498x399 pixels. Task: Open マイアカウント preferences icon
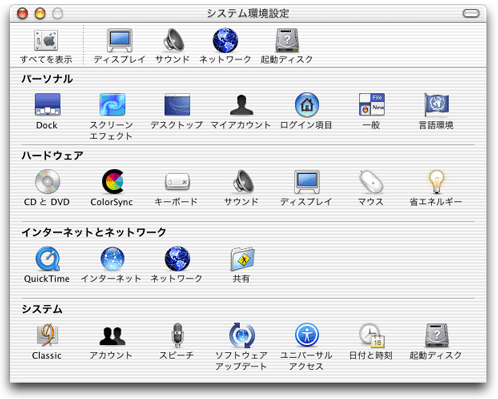(x=241, y=105)
